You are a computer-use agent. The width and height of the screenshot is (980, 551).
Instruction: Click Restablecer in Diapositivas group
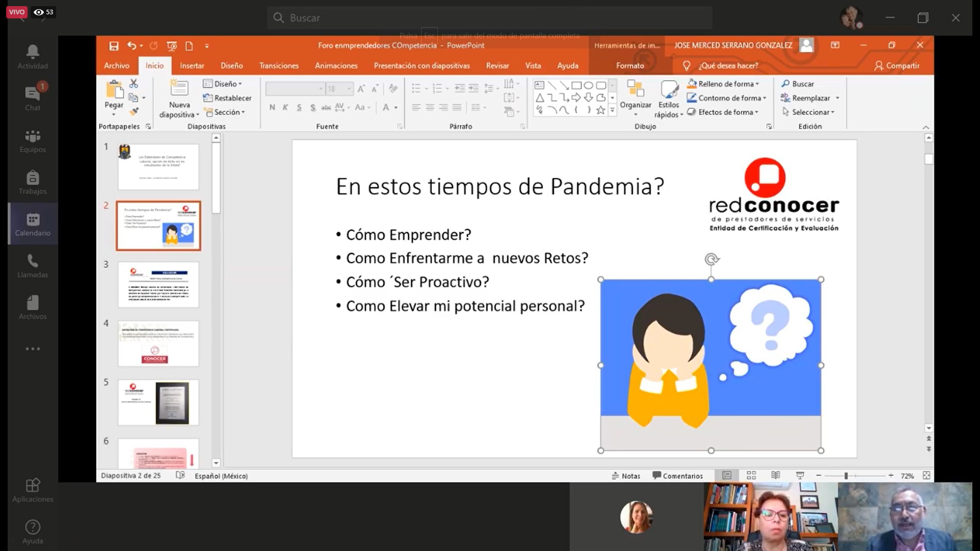[x=228, y=98]
